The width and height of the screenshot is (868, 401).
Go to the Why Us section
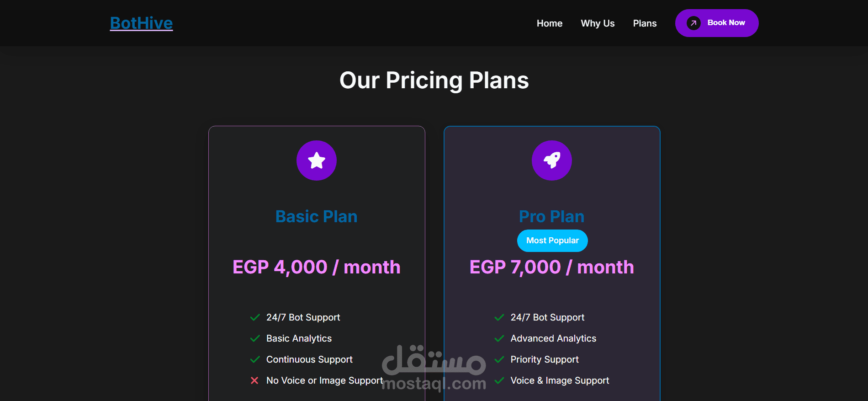(598, 23)
